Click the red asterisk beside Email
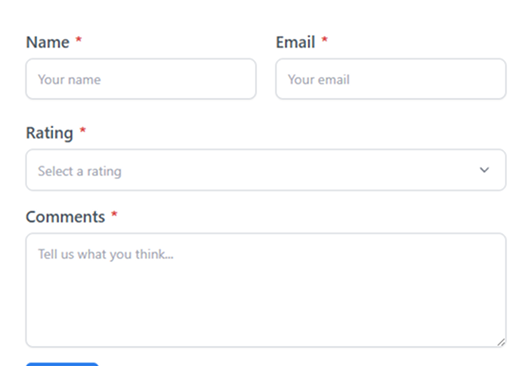Viewport: 530px width, 366px height. click(324, 40)
